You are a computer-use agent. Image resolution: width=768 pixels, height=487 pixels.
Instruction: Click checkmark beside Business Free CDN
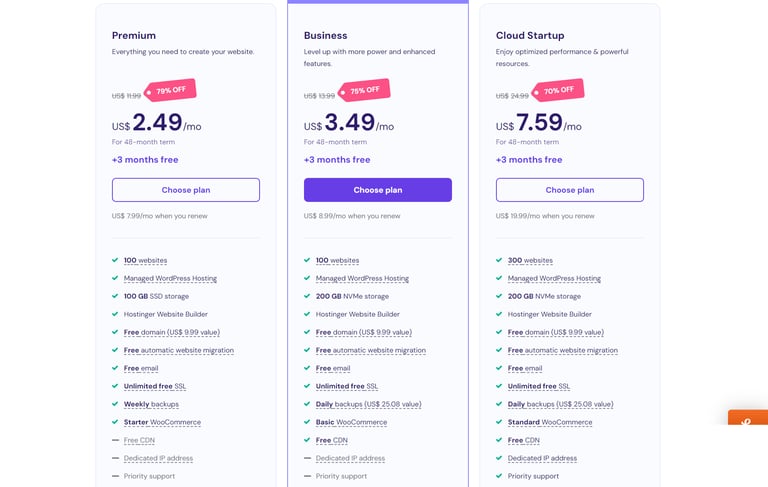[307, 440]
